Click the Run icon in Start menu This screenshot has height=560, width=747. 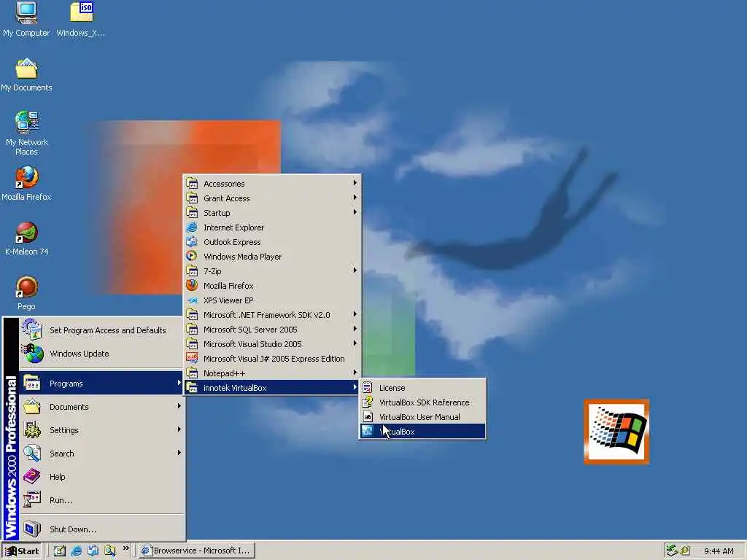coord(32,499)
